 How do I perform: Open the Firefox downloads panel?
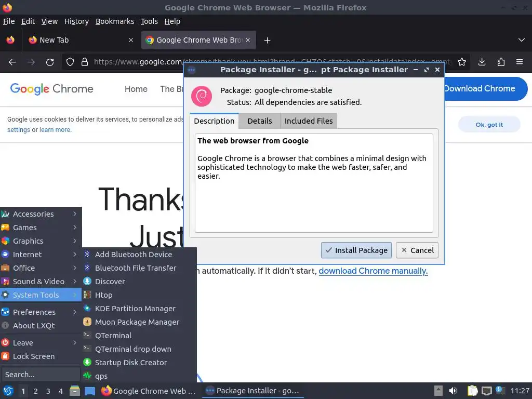[482, 62]
